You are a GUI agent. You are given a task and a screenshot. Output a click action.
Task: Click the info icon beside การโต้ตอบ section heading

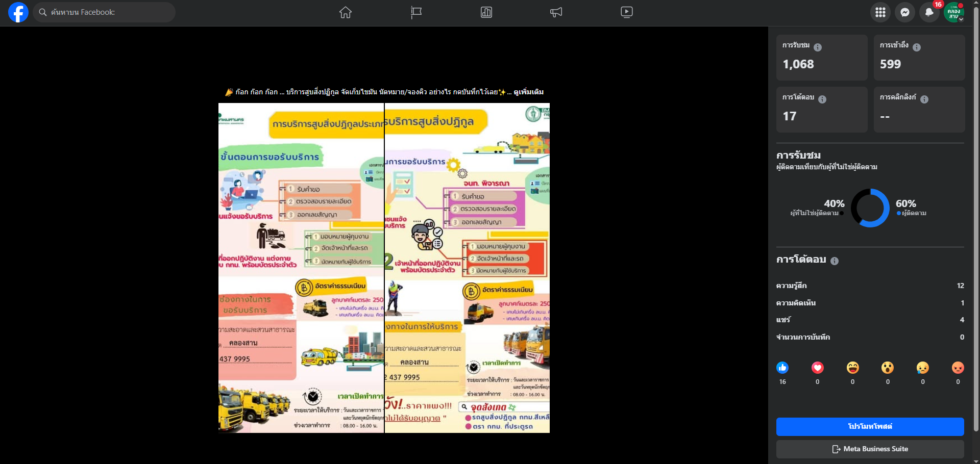835,261
